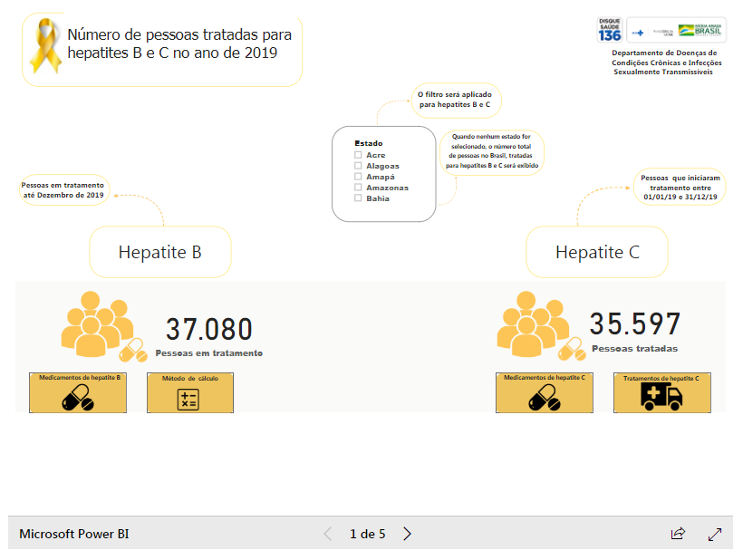
Task: Click the pill icon on Medicamentos de hepatite B
Action: pyautogui.click(x=78, y=397)
